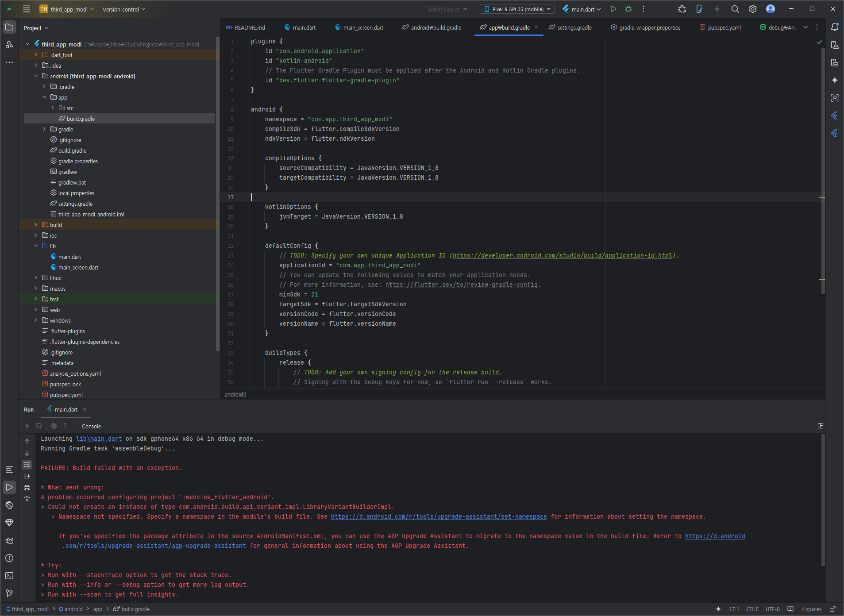The image size is (844, 616).
Task: Expand the windows folder
Action: [36, 320]
